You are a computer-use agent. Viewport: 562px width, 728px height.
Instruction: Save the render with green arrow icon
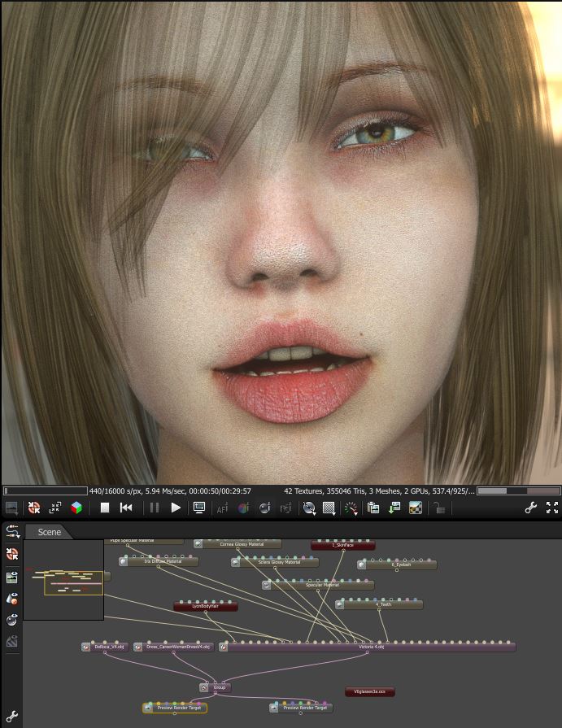pyautogui.click(x=394, y=508)
